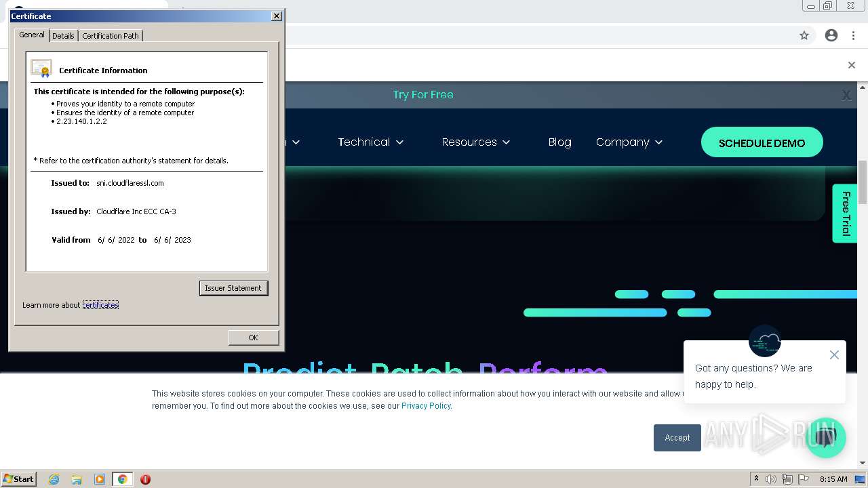Open the Blog page
The image size is (868, 488).
559,142
